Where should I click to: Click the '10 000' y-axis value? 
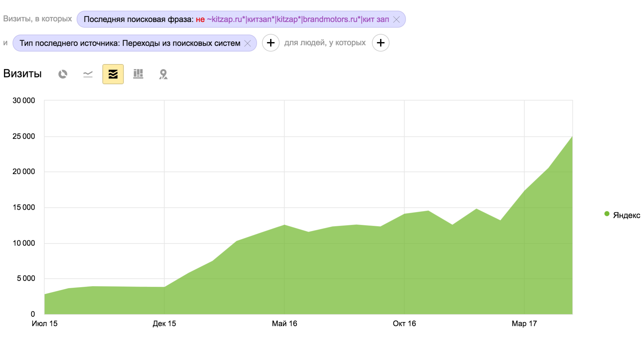[x=24, y=243]
